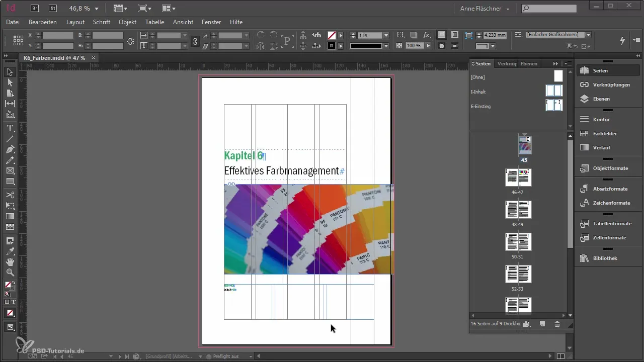Select the Scissors tool

point(10,195)
